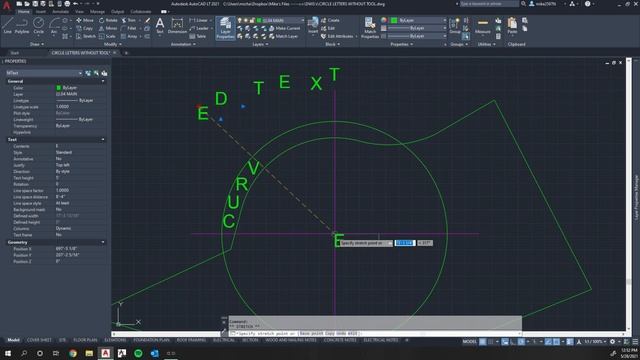Screen dimensions: 640x360
Task: Click the Rotate tool
Action: 108,20
